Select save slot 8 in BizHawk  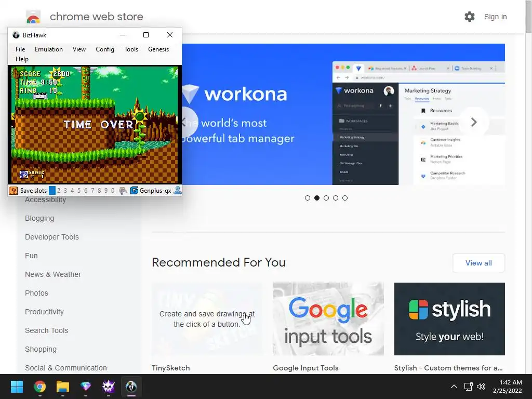(99, 191)
